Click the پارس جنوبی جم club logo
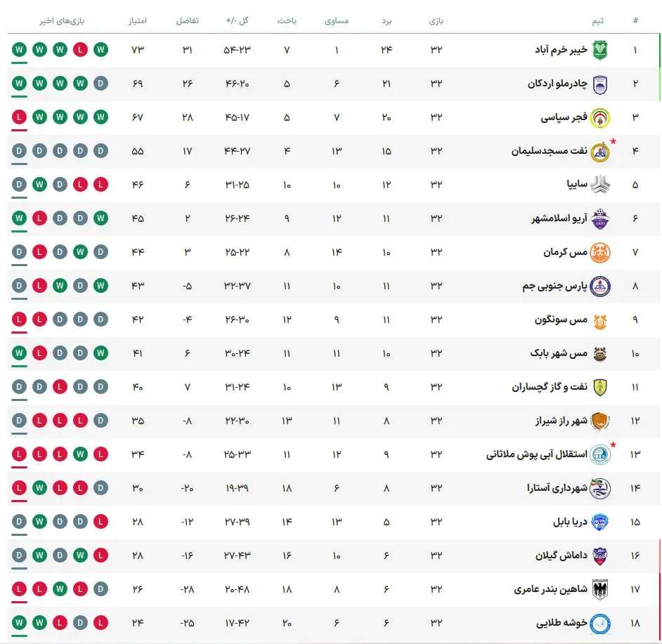This screenshot has height=644, width=662. 599,286
